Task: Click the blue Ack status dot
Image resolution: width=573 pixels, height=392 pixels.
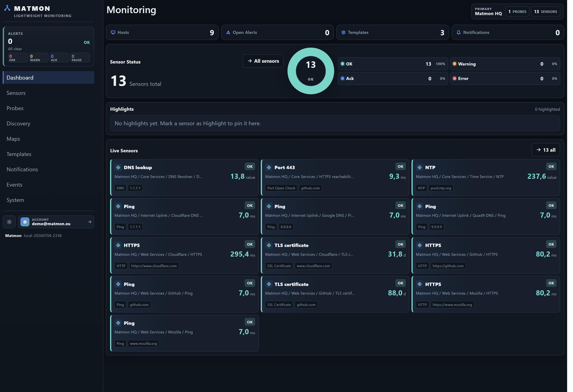Action: click(x=342, y=78)
